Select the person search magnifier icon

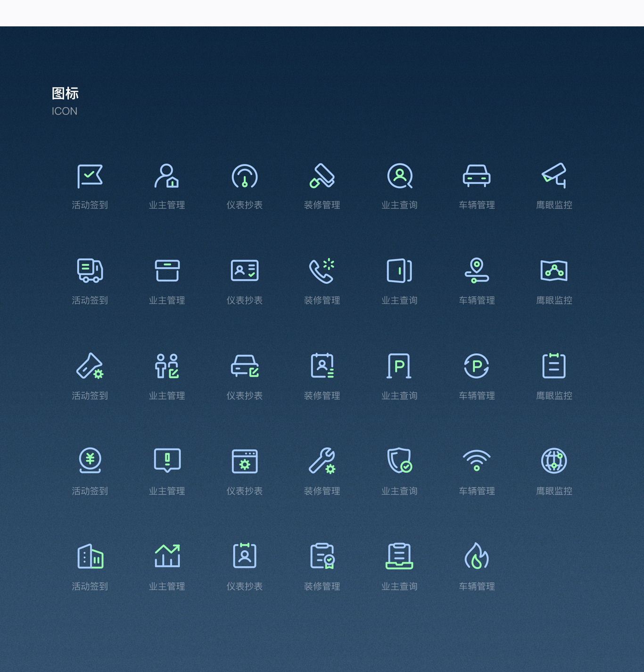[x=400, y=176]
